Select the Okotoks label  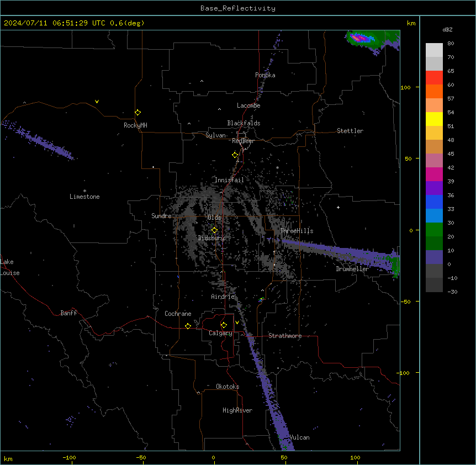228,387
